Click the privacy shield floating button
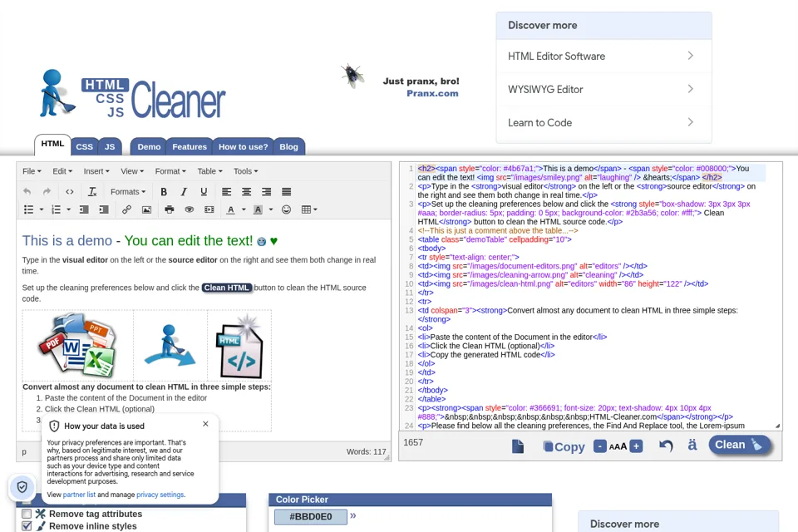 (x=22, y=487)
